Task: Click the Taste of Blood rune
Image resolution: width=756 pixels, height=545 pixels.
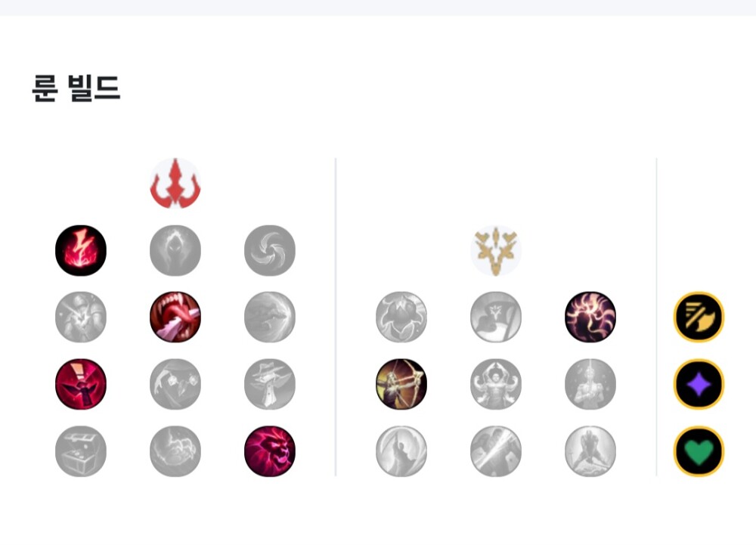Action: (x=175, y=317)
